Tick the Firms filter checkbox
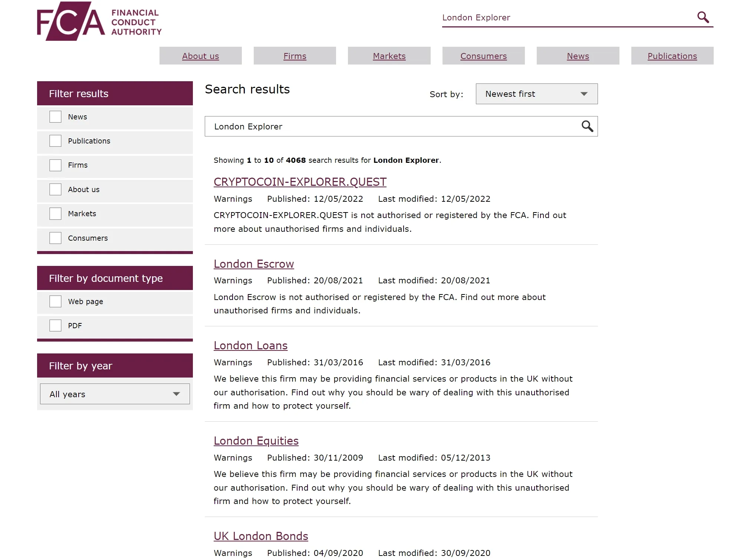 (55, 165)
